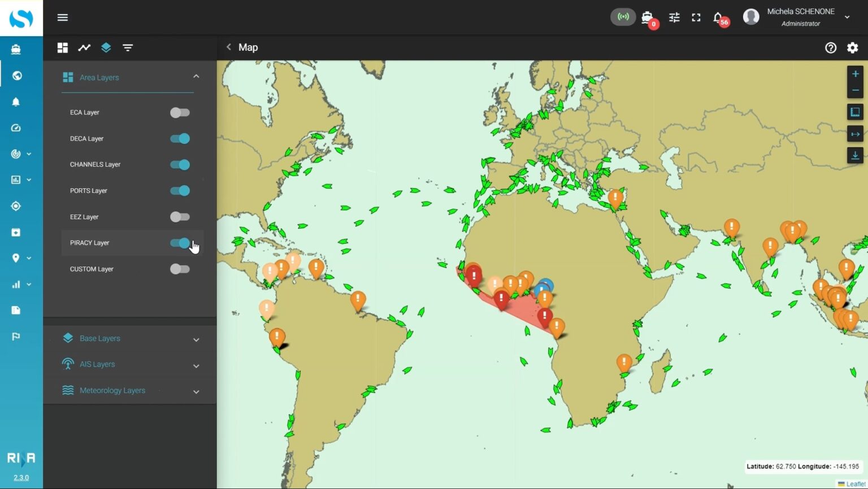Enable the EEZ Layer switch
The image size is (868, 489).
[180, 217]
